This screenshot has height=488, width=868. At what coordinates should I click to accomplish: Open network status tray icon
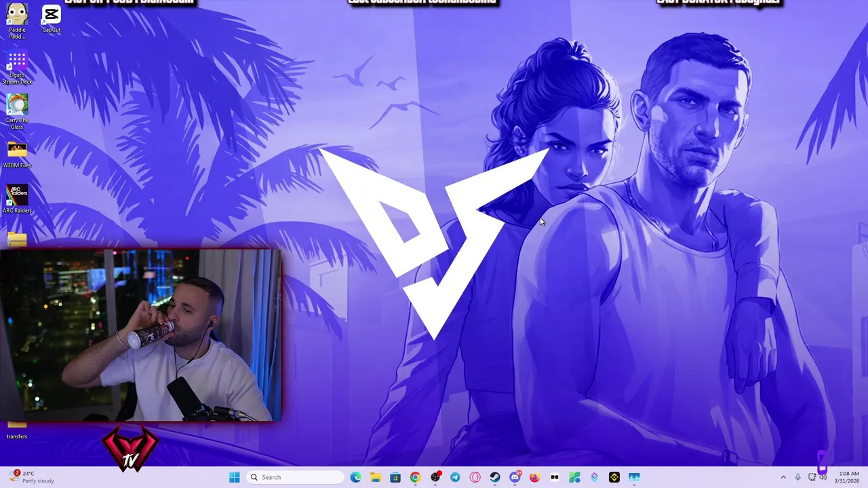pyautogui.click(x=812, y=477)
